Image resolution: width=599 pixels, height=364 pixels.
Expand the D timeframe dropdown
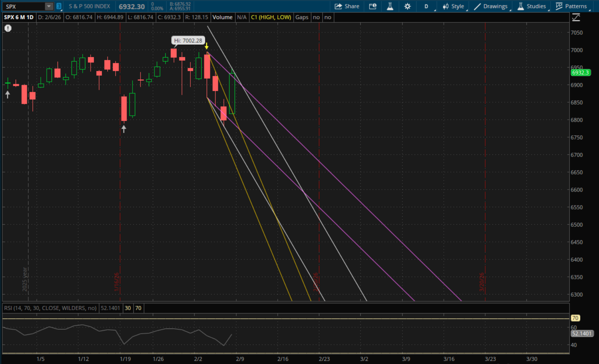[x=427, y=6]
